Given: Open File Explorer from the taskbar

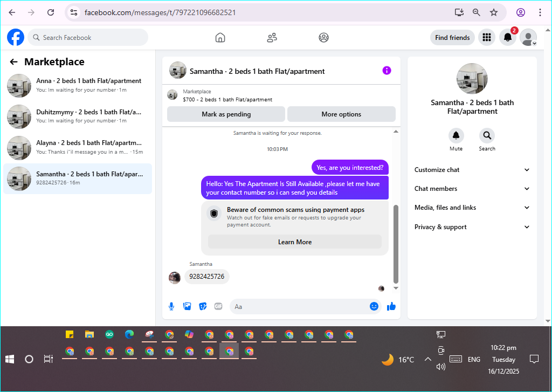Looking at the screenshot, I should 89,334.
